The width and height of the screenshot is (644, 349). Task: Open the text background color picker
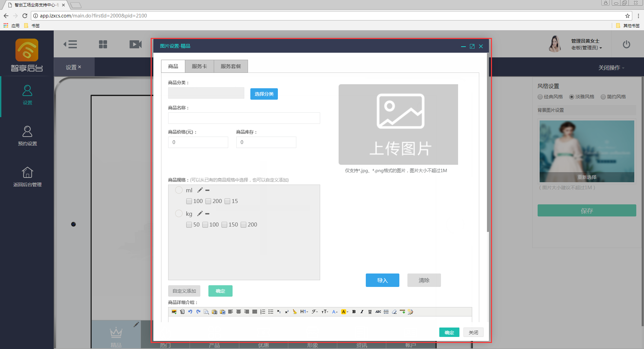[x=345, y=312]
